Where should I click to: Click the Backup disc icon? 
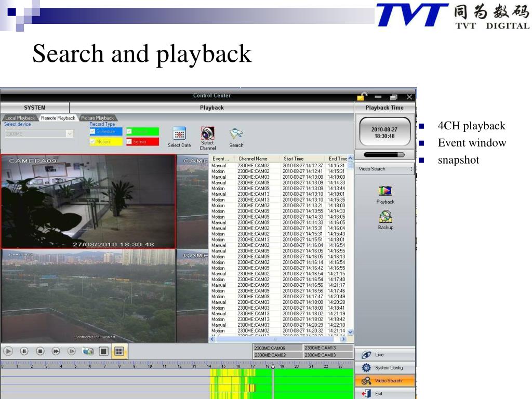[385, 217]
